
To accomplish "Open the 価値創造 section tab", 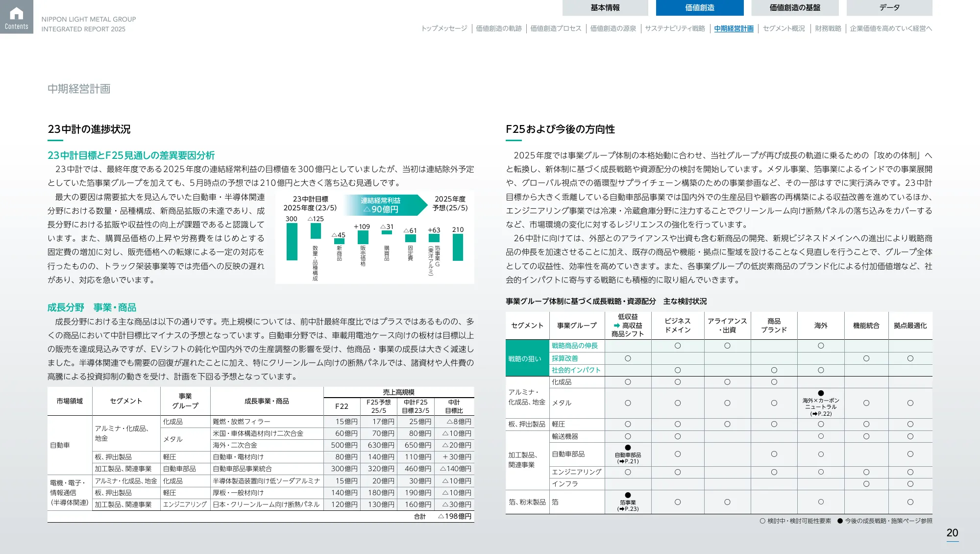I will coord(699,8).
